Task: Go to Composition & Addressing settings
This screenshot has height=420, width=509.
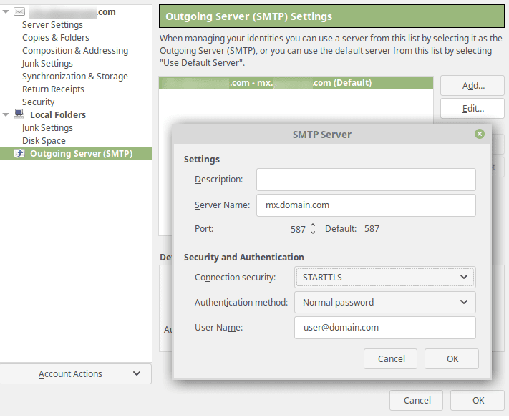Action: click(75, 51)
